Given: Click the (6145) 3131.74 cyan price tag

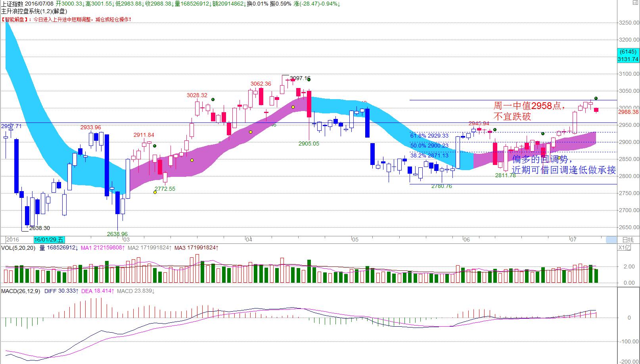Looking at the screenshot, I should point(629,56).
